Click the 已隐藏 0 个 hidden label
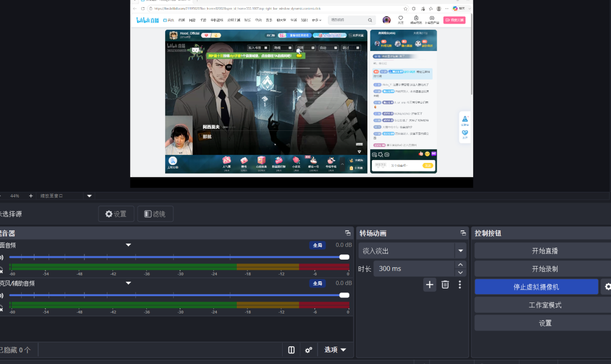The width and height of the screenshot is (611, 364). pos(15,350)
